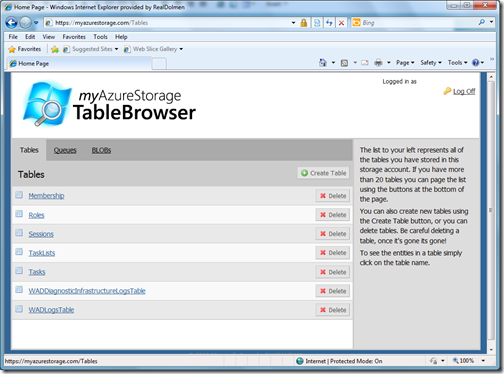Screen dimensions: 504x374
Task: Switch to the Queues tab
Action: pyautogui.click(x=65, y=150)
